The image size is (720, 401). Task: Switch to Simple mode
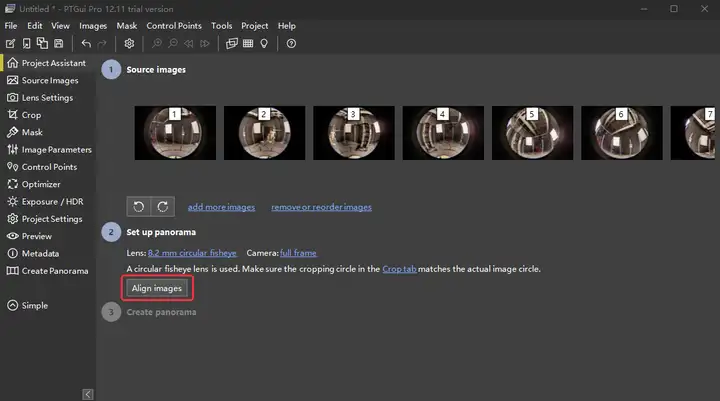[28, 305]
